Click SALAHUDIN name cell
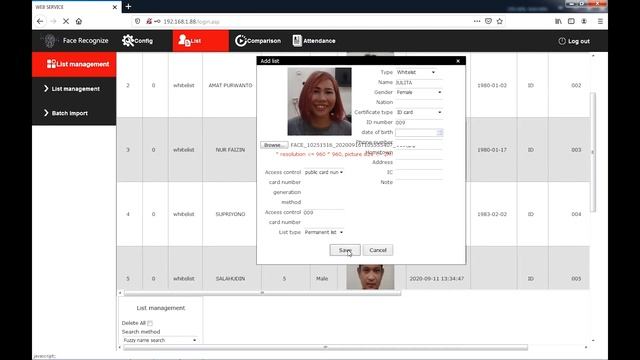Screen dimensions: 640x360 230,278
